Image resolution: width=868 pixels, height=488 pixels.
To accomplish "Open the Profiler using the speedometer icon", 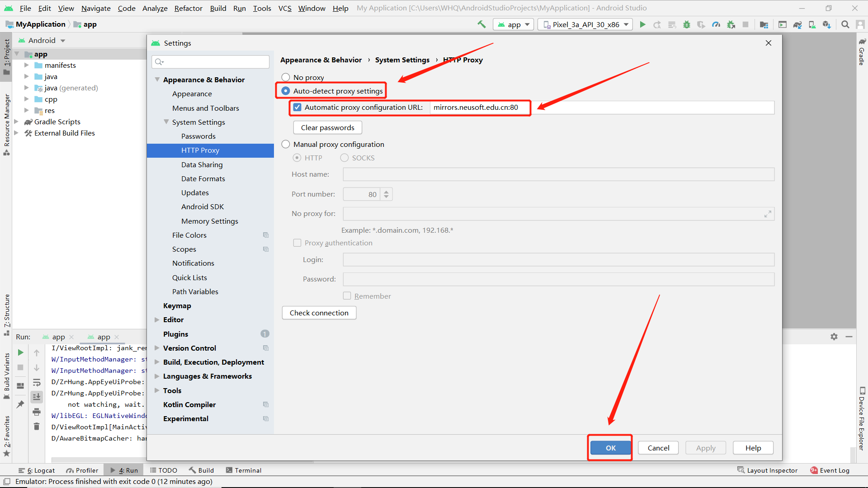I will click(716, 24).
